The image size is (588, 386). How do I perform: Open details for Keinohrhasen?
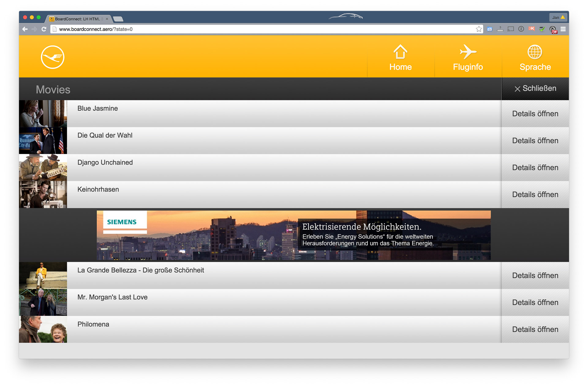pos(535,195)
